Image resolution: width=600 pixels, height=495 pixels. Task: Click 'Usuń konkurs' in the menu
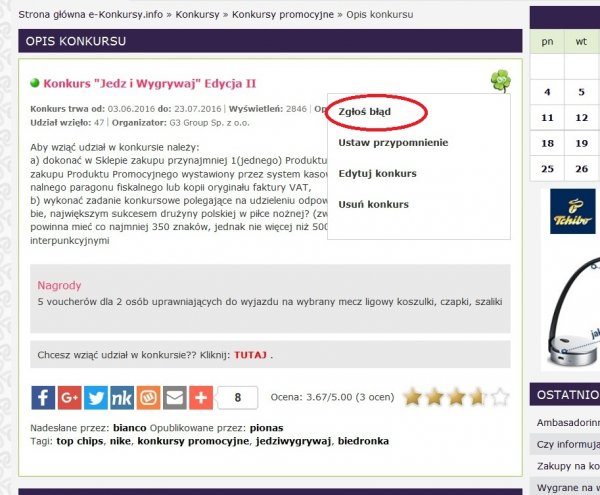(373, 205)
